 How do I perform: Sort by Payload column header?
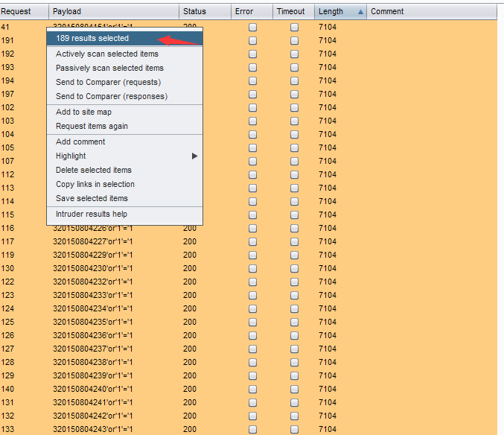tap(114, 12)
